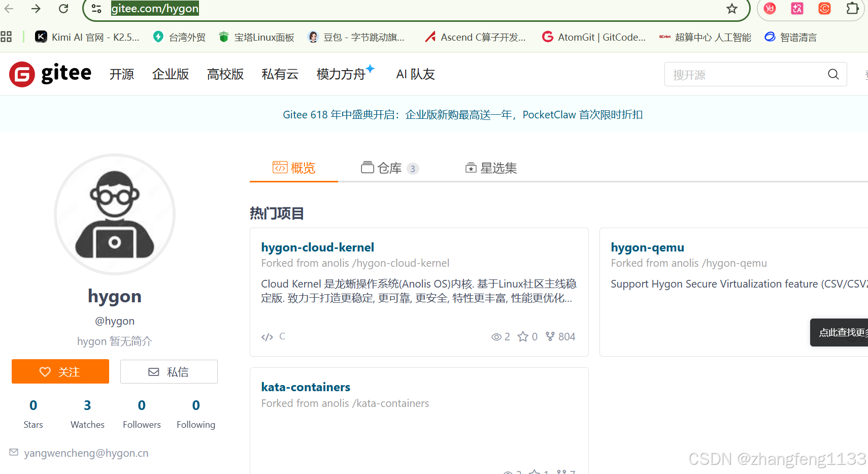
Task: Click the Gitee logo
Action: (x=50, y=74)
